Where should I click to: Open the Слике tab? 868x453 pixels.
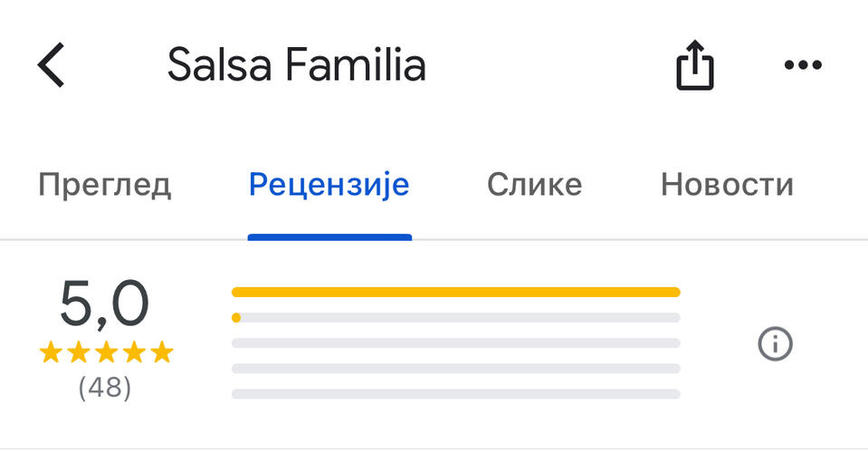click(534, 185)
